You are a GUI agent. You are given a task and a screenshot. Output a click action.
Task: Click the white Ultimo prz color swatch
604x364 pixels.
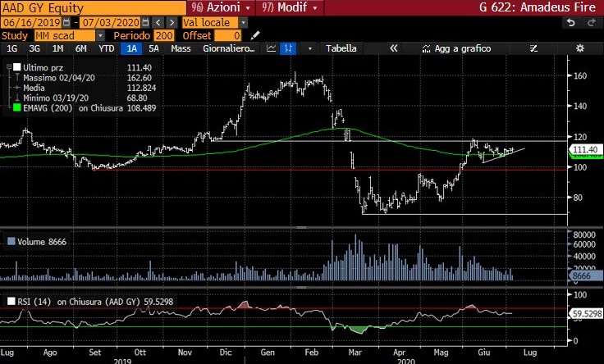tap(17, 67)
